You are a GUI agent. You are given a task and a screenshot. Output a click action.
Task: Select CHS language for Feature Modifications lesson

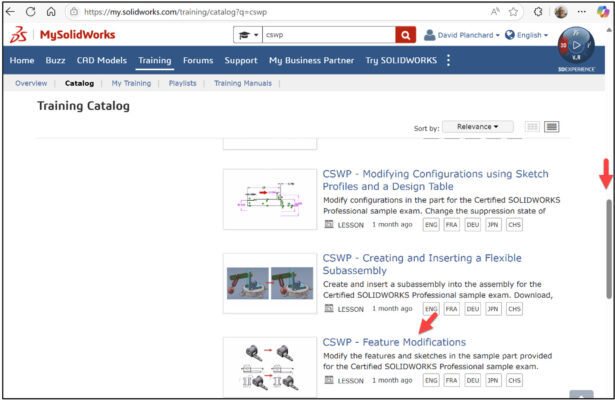(514, 380)
